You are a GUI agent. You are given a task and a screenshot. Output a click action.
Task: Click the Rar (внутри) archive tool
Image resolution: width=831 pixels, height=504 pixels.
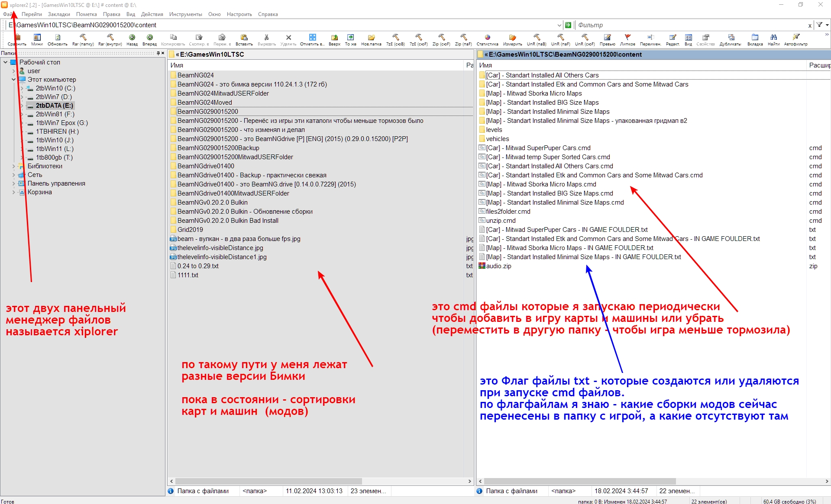pyautogui.click(x=110, y=39)
